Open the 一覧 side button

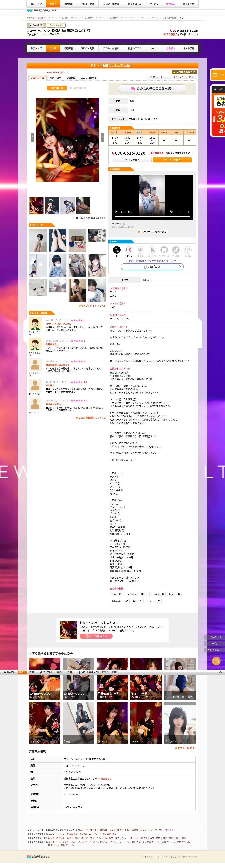[x=214, y=643]
